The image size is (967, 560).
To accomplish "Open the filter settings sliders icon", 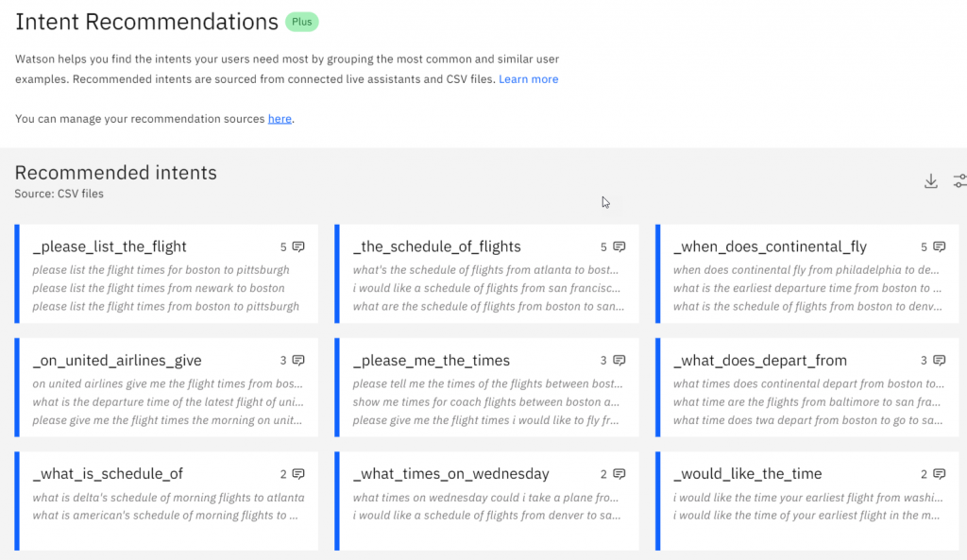I will (960, 180).
